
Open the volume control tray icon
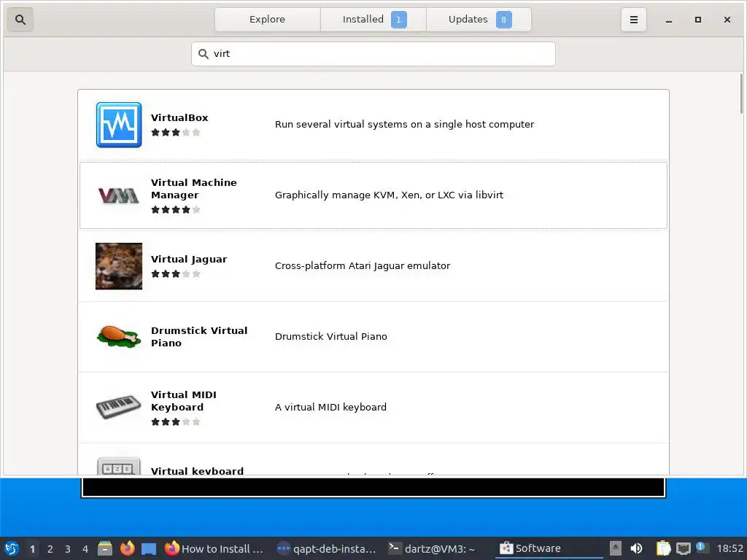tap(636, 548)
